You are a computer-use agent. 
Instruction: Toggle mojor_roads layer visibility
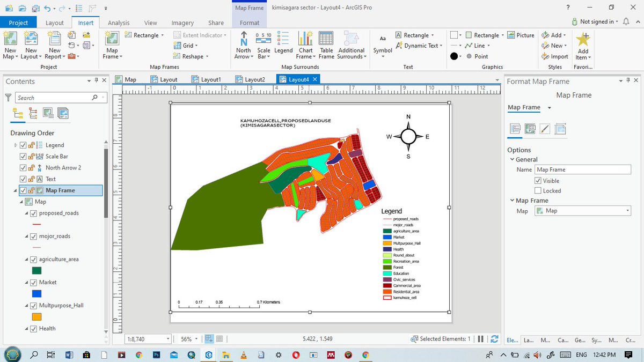[33, 236]
